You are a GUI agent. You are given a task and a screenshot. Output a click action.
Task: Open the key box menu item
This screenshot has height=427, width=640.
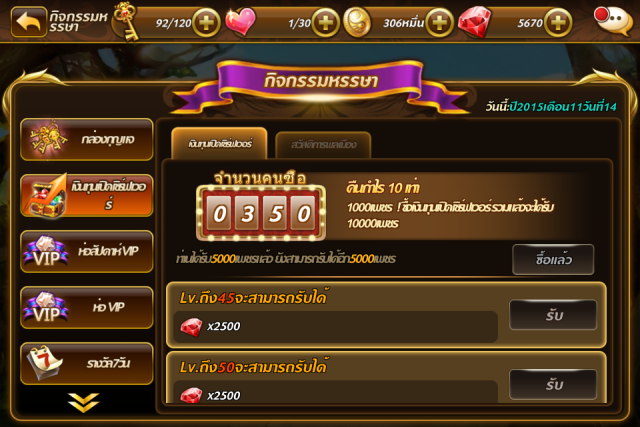(87, 139)
